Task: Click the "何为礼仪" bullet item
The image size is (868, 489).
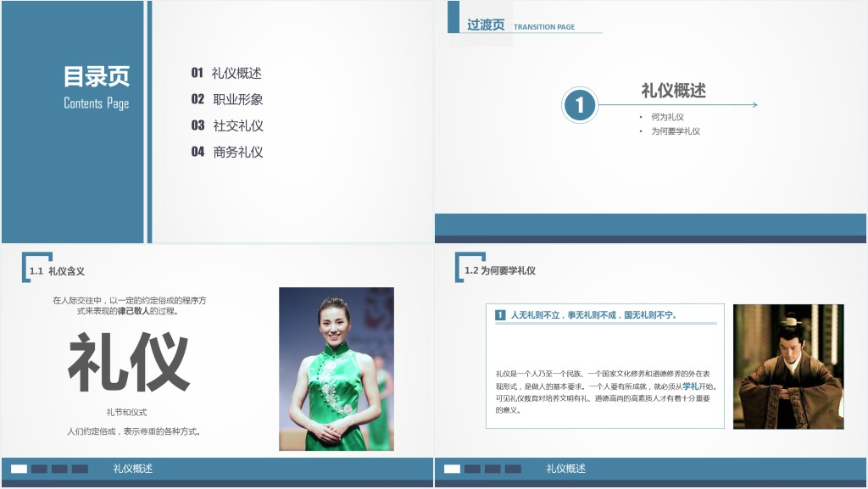Action: tap(667, 117)
